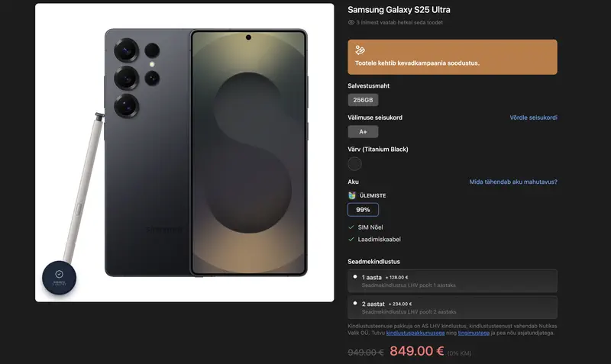Open the 'Mida tähendab aku mahutavus?' link
The height and width of the screenshot is (364, 611).
(512, 182)
